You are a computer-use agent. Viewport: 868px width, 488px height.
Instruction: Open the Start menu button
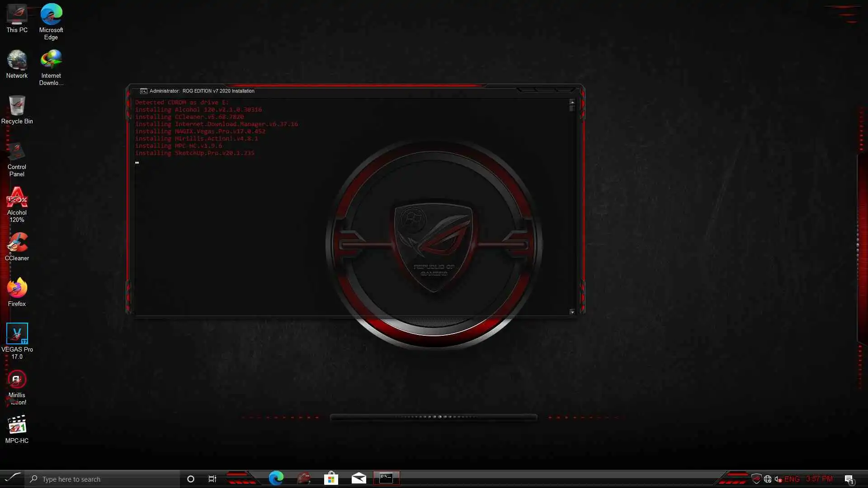coord(12,478)
